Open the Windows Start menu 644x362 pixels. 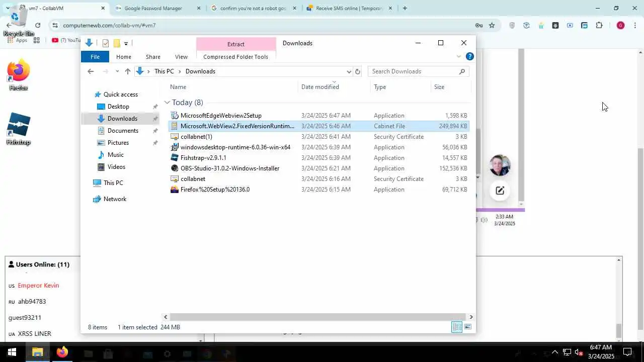[12, 352]
